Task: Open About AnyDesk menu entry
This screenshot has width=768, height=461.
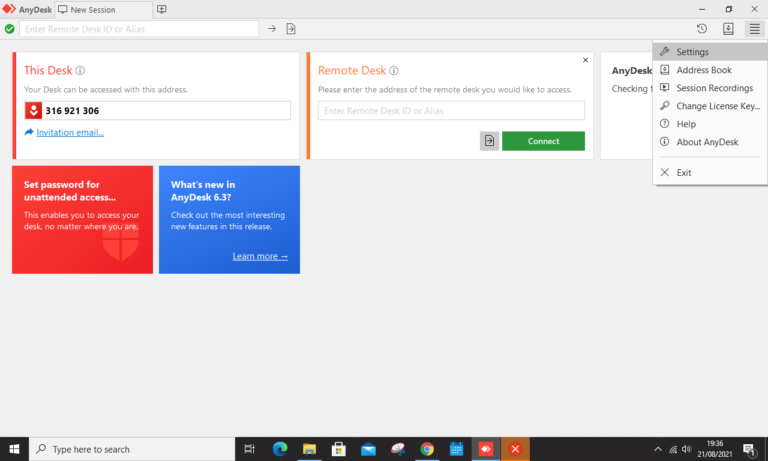Action: (710, 142)
